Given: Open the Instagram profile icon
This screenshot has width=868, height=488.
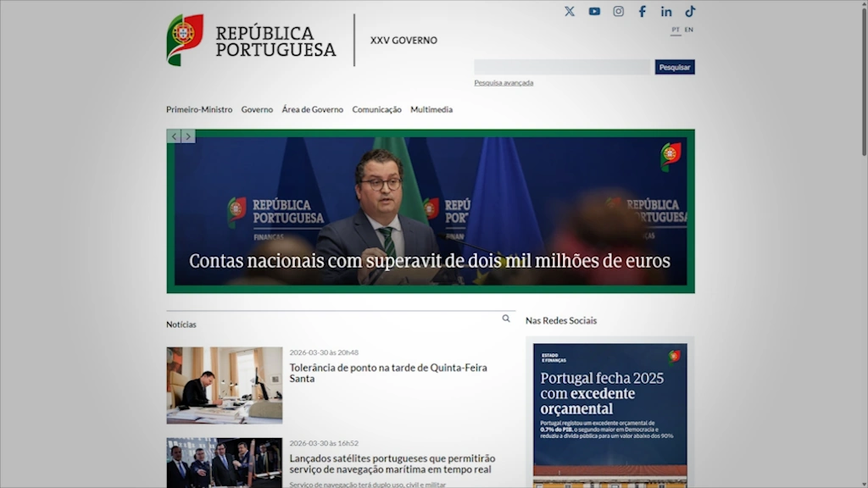Looking at the screenshot, I should click(x=619, y=11).
